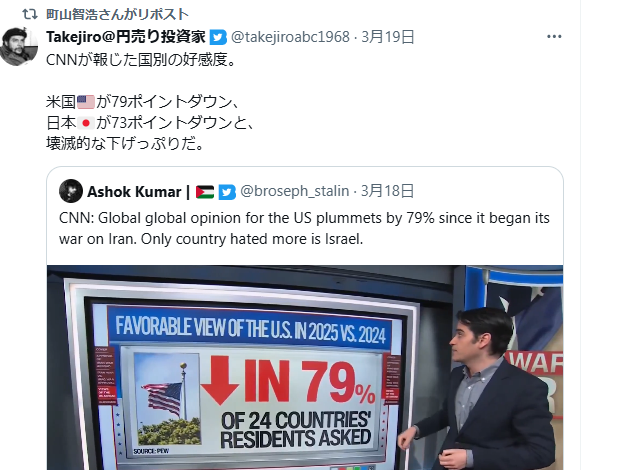The height and width of the screenshot is (470, 626).
Task: Open the @takejiroabc1968 handle
Action: 290,37
